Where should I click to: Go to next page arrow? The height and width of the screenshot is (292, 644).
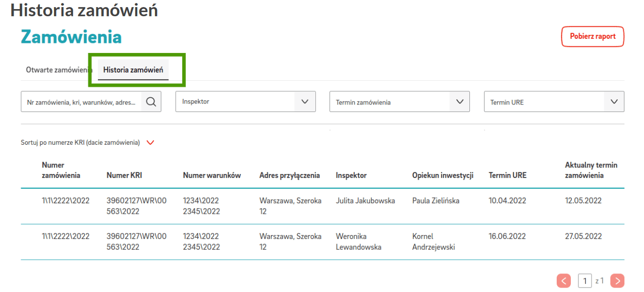(x=617, y=281)
